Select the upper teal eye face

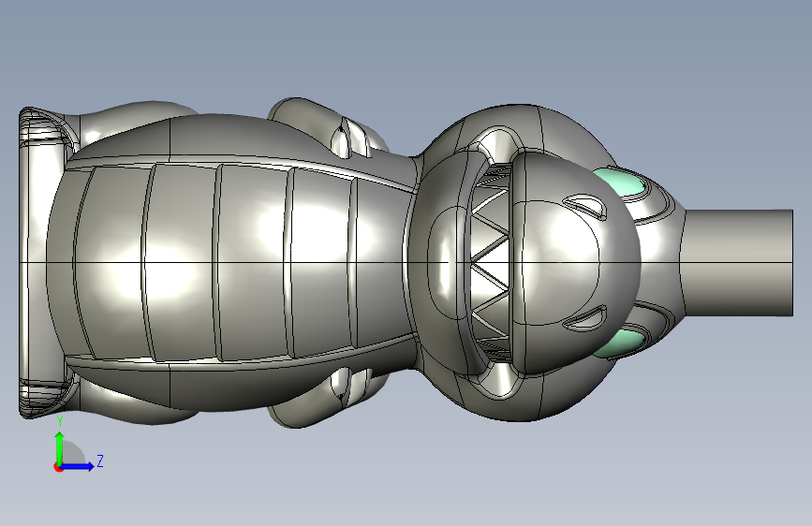click(x=620, y=182)
